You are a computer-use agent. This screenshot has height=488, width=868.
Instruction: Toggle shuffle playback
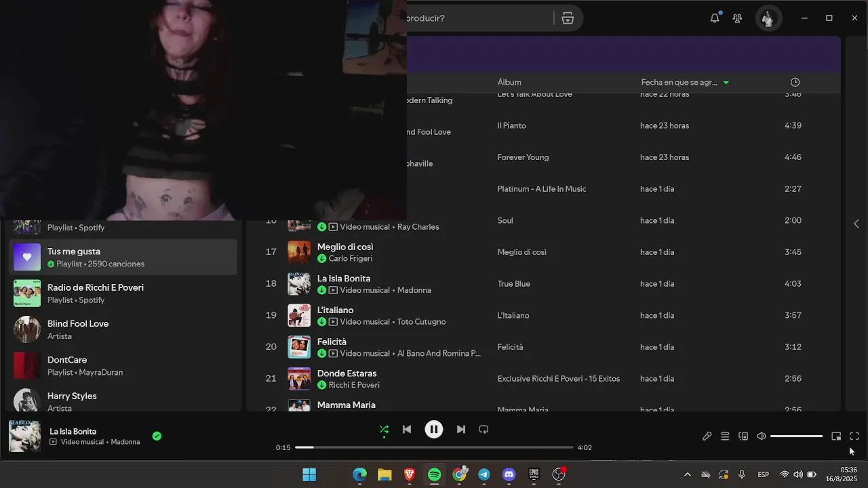click(384, 429)
